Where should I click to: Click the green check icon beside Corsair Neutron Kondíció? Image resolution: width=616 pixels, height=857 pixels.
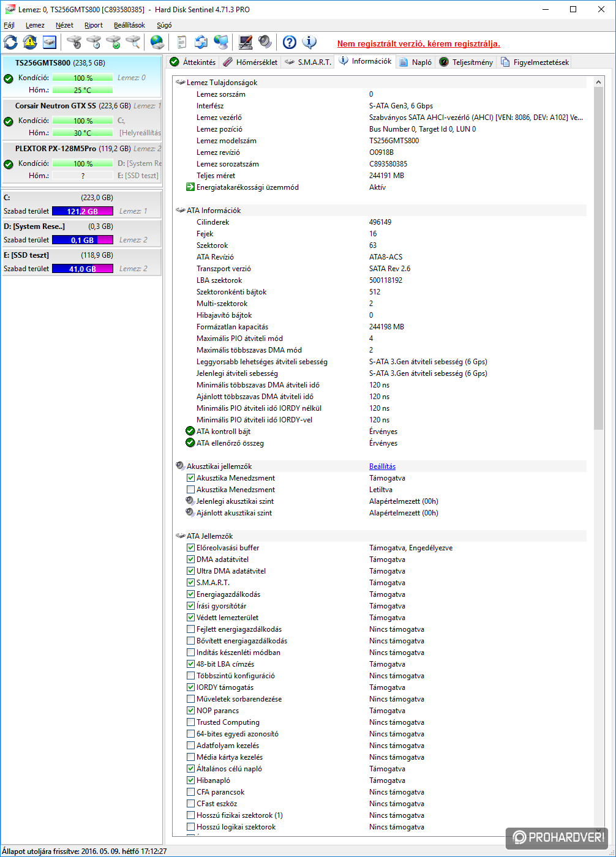point(9,121)
